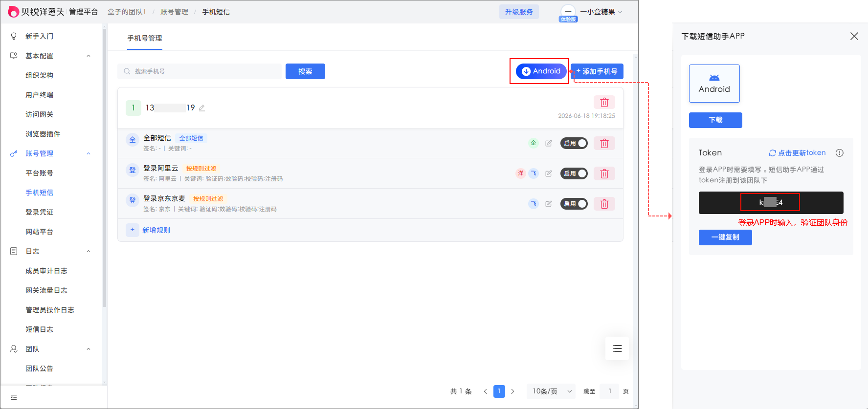Open the 10条/页 page size dropdown
The image size is (868, 409).
click(551, 391)
